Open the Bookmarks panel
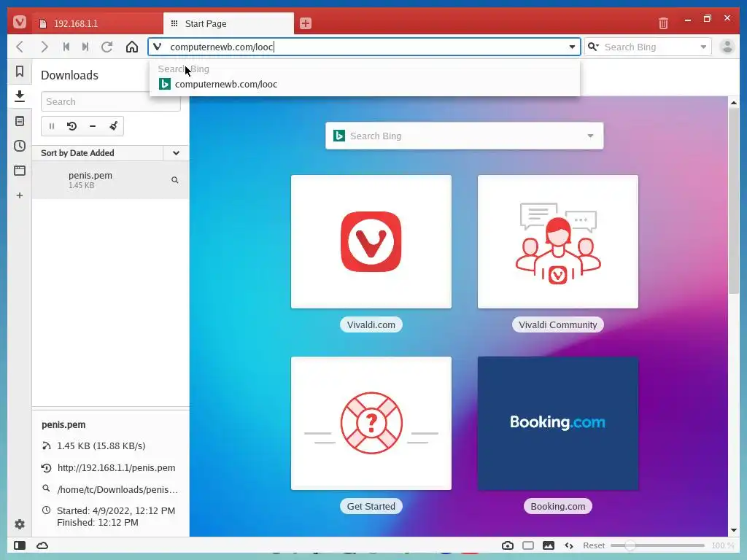 [x=20, y=71]
